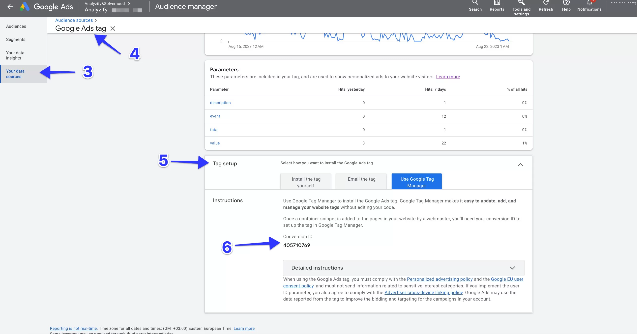Open the Parameters Learn more link
The width and height of the screenshot is (644, 334).
448,77
